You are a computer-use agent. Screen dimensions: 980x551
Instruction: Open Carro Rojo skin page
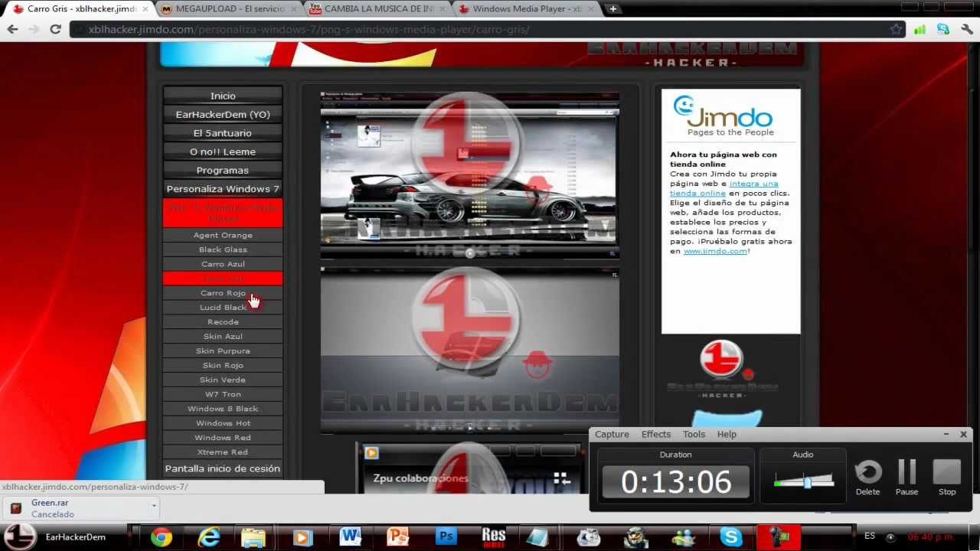point(223,293)
